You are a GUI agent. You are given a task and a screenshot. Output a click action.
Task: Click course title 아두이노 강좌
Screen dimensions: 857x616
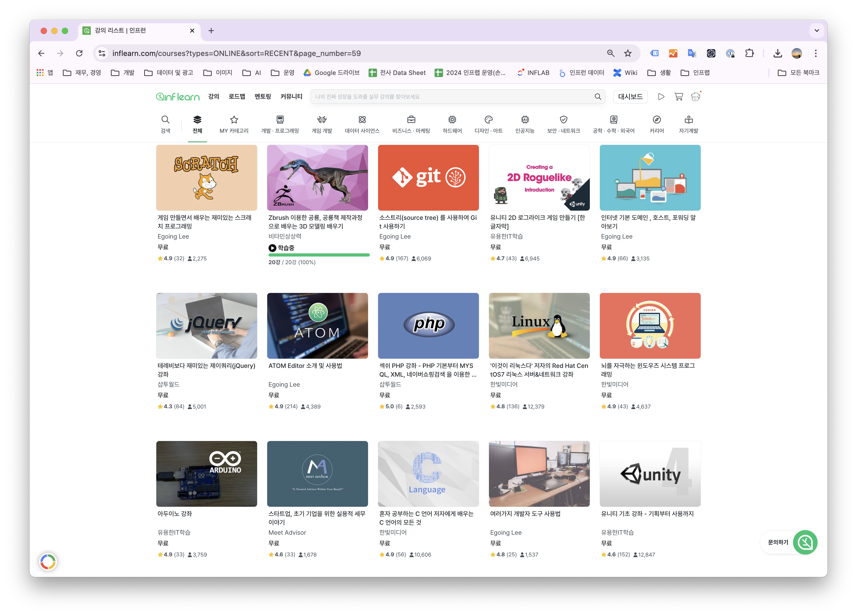tap(175, 514)
